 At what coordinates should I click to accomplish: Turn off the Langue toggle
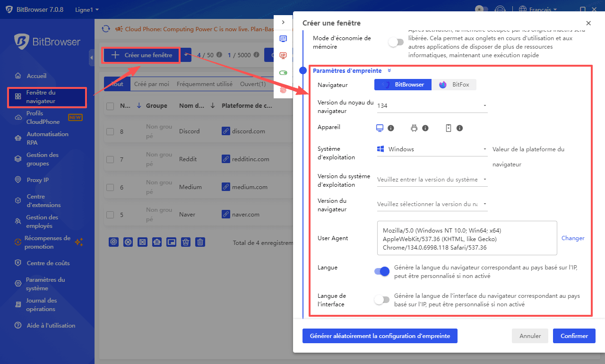coord(381,271)
